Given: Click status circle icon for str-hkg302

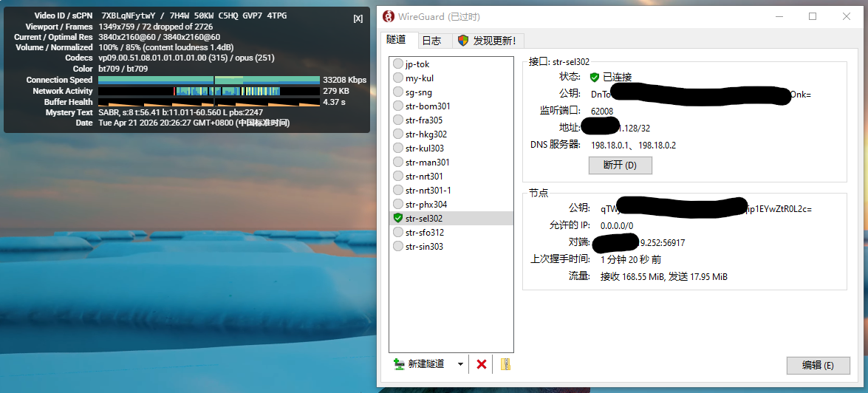Looking at the screenshot, I should click(397, 134).
